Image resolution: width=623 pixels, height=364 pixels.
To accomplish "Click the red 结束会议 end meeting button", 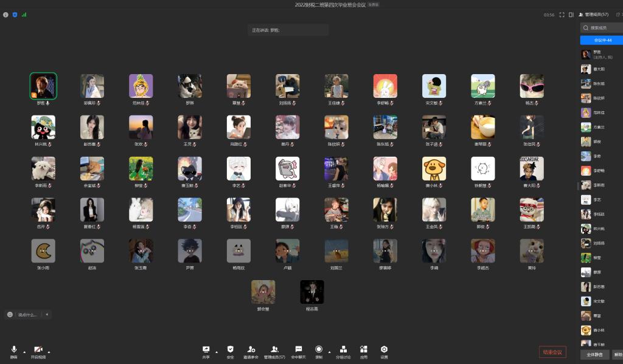I will click(552, 352).
